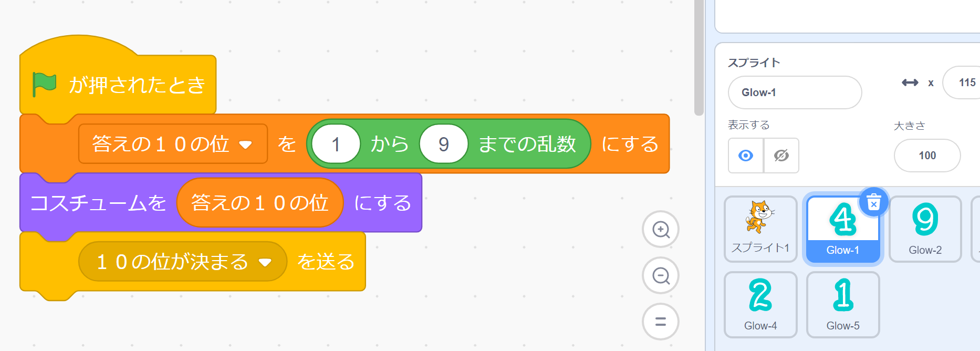Click the workspace vertical scrollbar
980x351 pixels.
pyautogui.click(x=698, y=58)
